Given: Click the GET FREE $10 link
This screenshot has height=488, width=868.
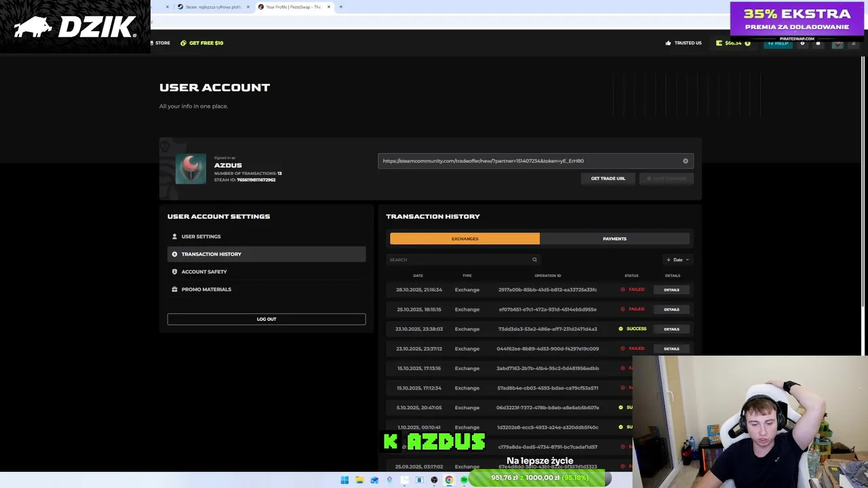Looking at the screenshot, I should tap(206, 43).
